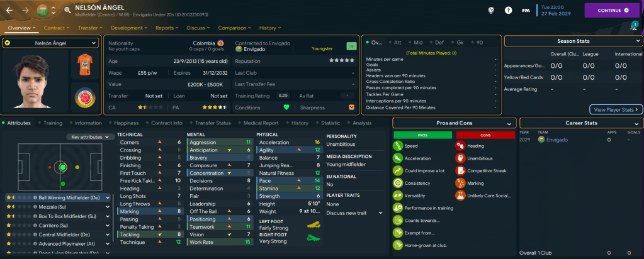Switch to the Training radio tab

52,123
